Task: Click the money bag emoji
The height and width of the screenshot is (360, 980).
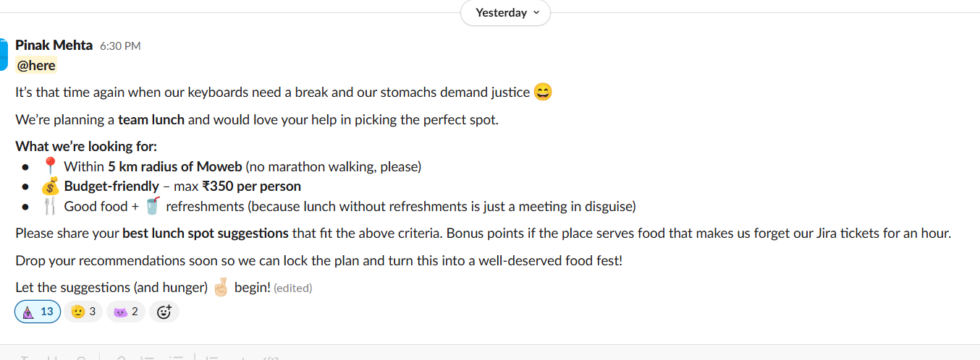Action: (x=50, y=187)
